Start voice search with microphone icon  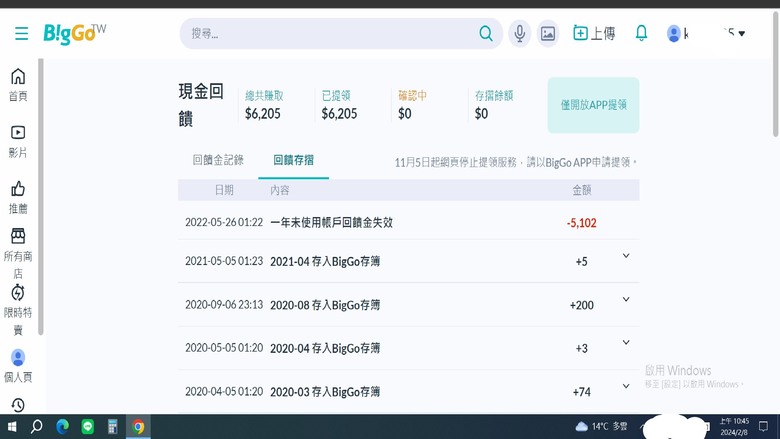pyautogui.click(x=519, y=33)
